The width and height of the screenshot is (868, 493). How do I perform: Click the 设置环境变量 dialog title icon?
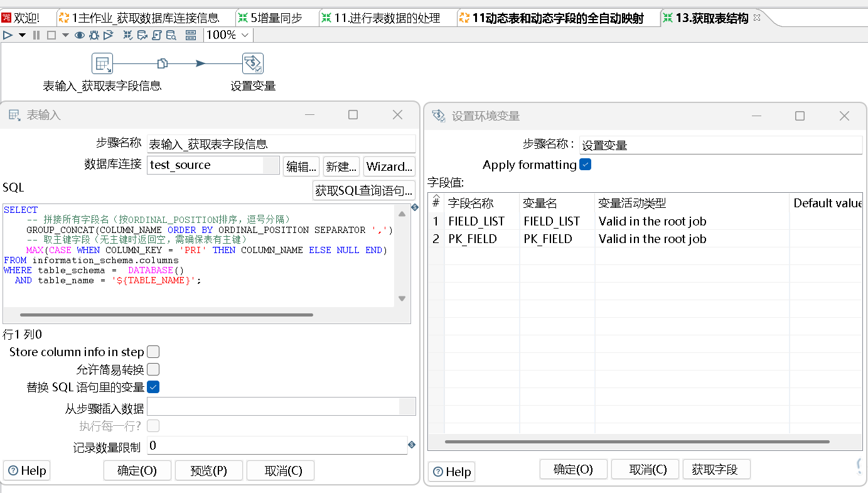click(x=439, y=116)
